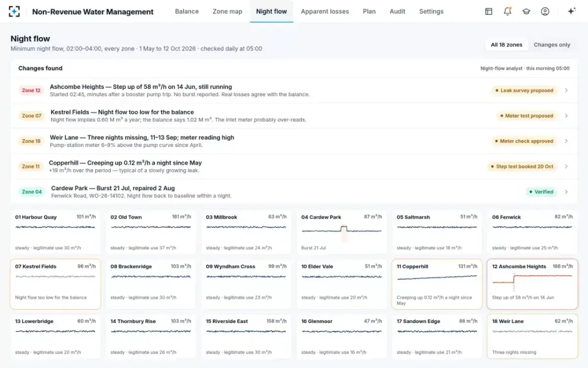Screen dimensions: 588x368
Task: Click the Meter test proposed status chip
Action: pyautogui.click(x=526, y=116)
